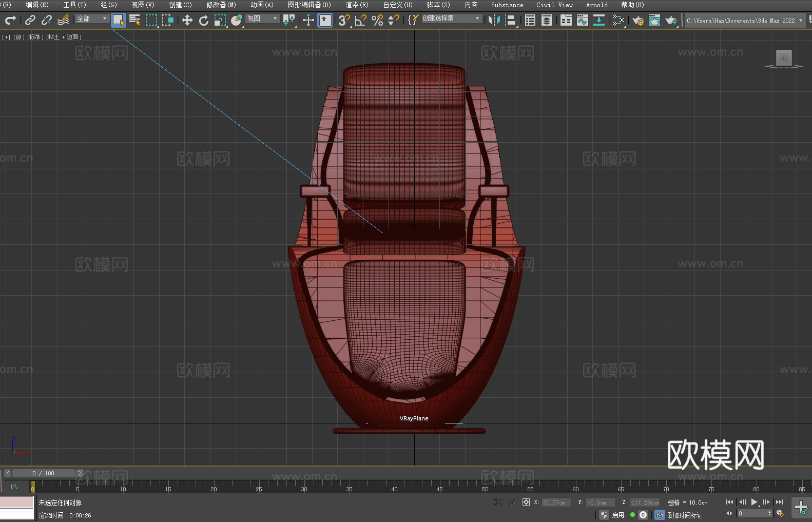Click the Play animation button
The width and height of the screenshot is (812, 522).
click(x=754, y=502)
